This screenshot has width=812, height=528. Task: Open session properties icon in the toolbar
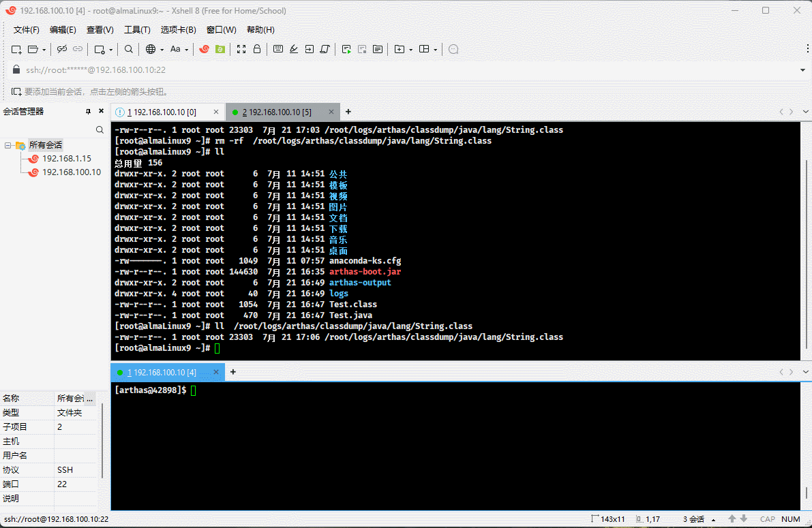point(100,49)
